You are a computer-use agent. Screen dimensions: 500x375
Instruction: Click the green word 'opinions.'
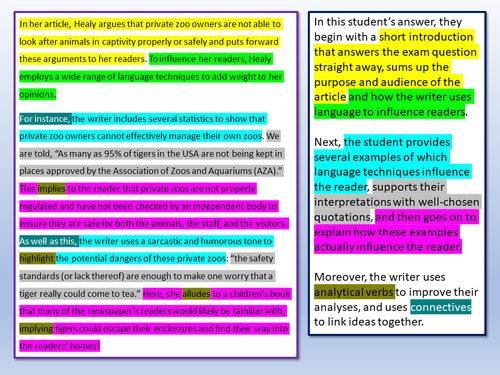point(37,94)
